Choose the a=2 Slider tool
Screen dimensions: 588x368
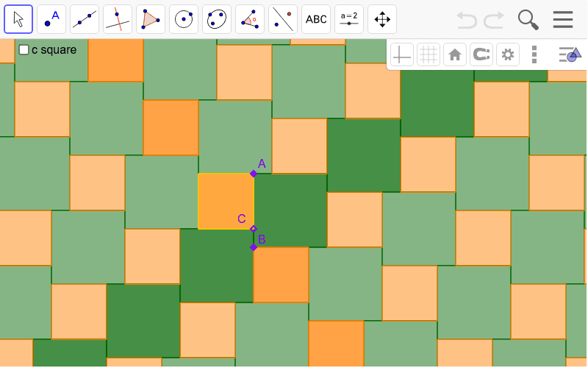349,19
